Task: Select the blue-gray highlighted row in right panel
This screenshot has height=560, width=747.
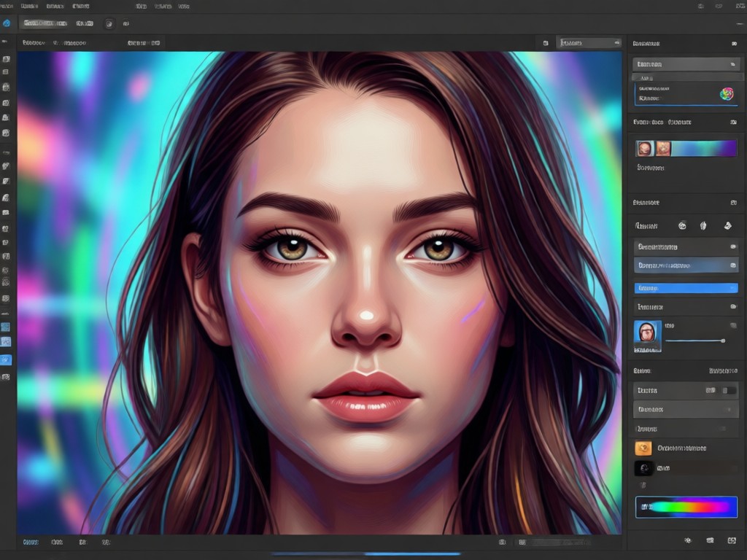Action: click(x=686, y=265)
